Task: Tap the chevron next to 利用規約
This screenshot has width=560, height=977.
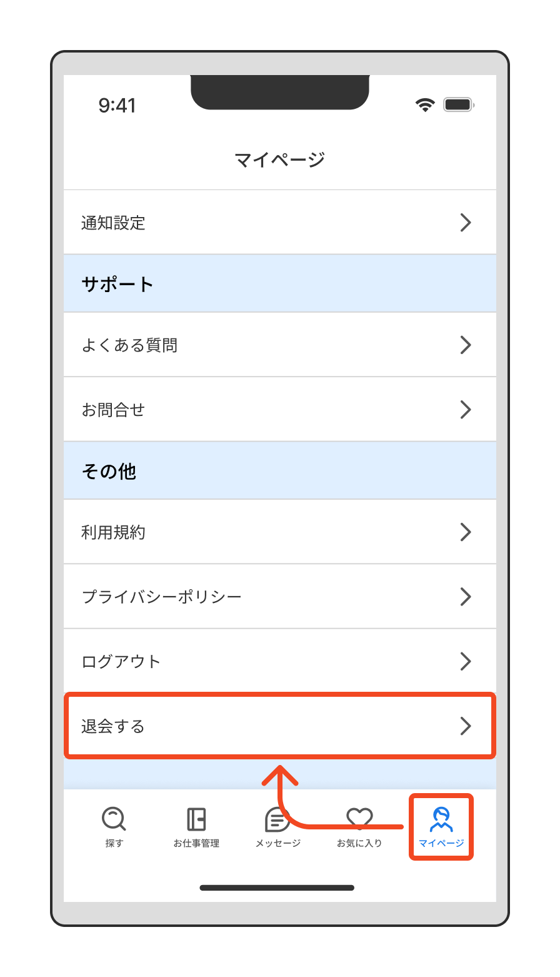Action: click(x=466, y=532)
